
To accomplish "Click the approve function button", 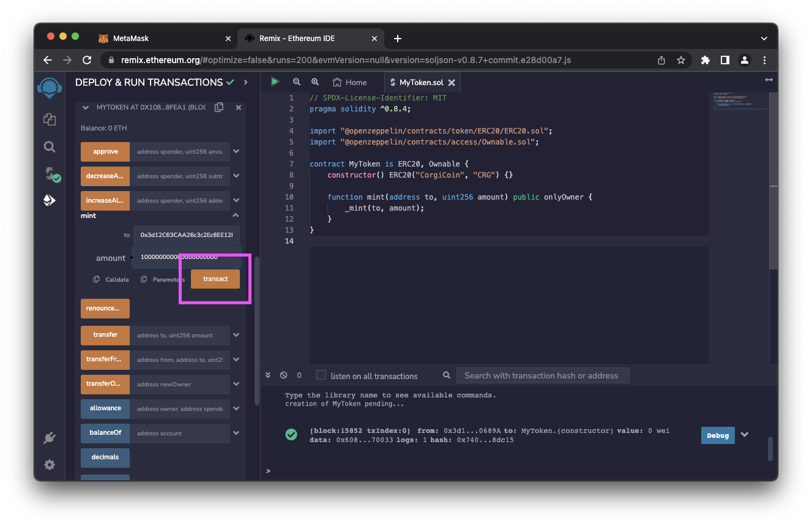I will (105, 151).
